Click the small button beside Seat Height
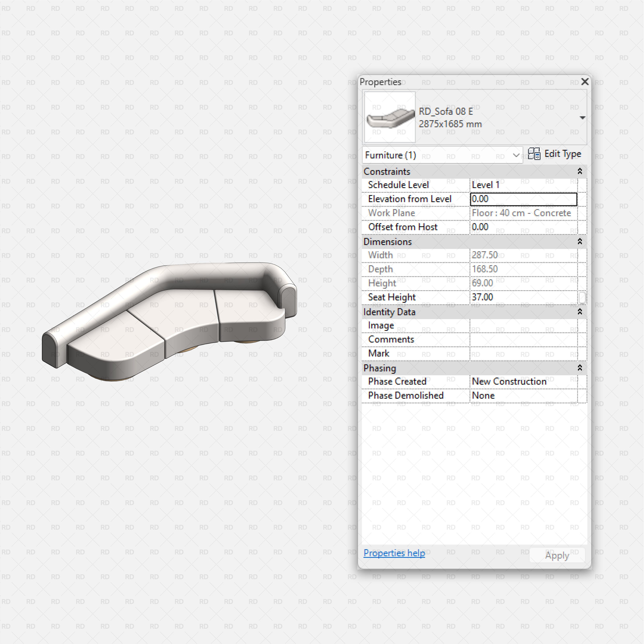Viewport: 644px width, 644px height. pos(582,297)
